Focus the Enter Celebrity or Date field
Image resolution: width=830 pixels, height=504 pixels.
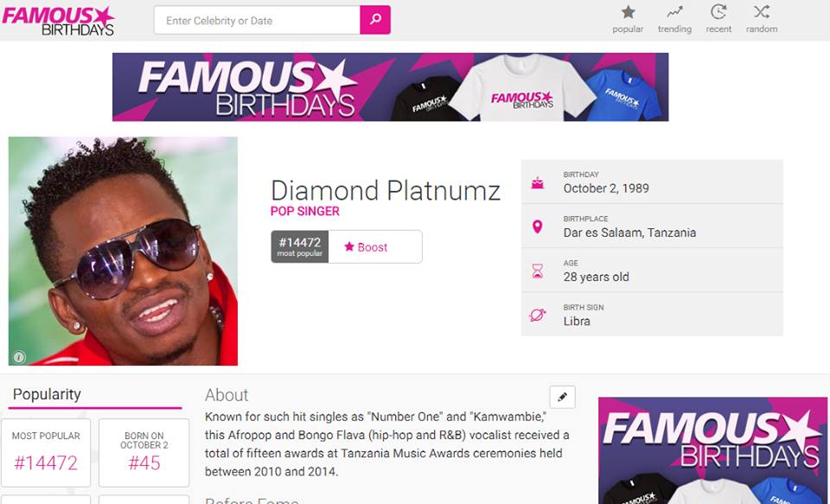coord(258,20)
